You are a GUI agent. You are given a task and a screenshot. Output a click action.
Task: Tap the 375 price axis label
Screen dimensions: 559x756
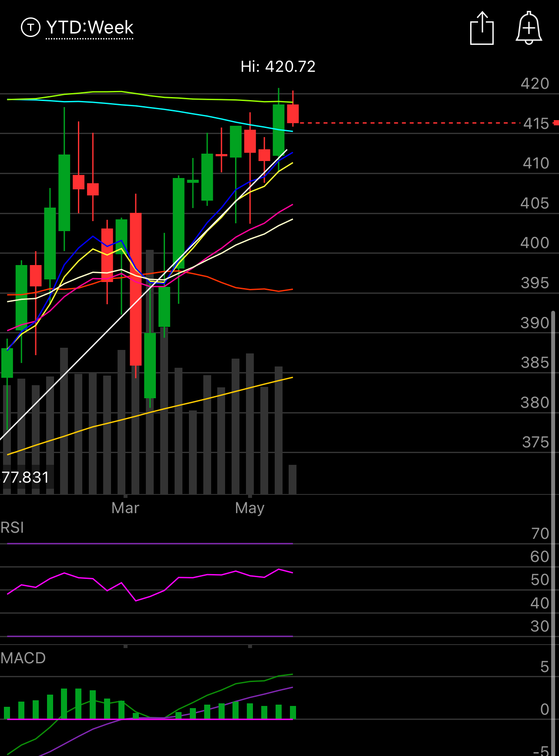coord(535,442)
